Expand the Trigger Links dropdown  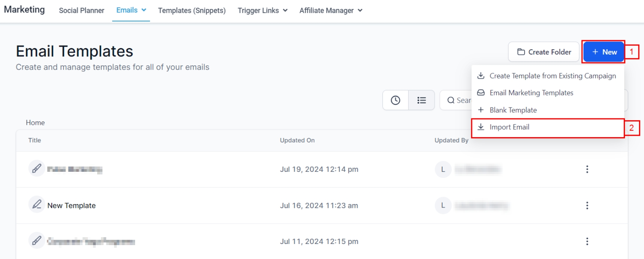[262, 11]
